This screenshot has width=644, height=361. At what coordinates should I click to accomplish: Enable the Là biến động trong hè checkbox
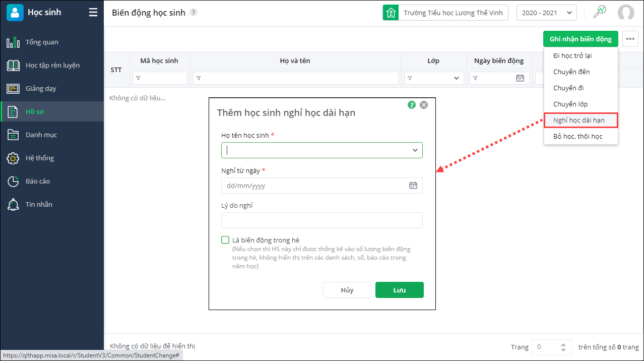225,240
